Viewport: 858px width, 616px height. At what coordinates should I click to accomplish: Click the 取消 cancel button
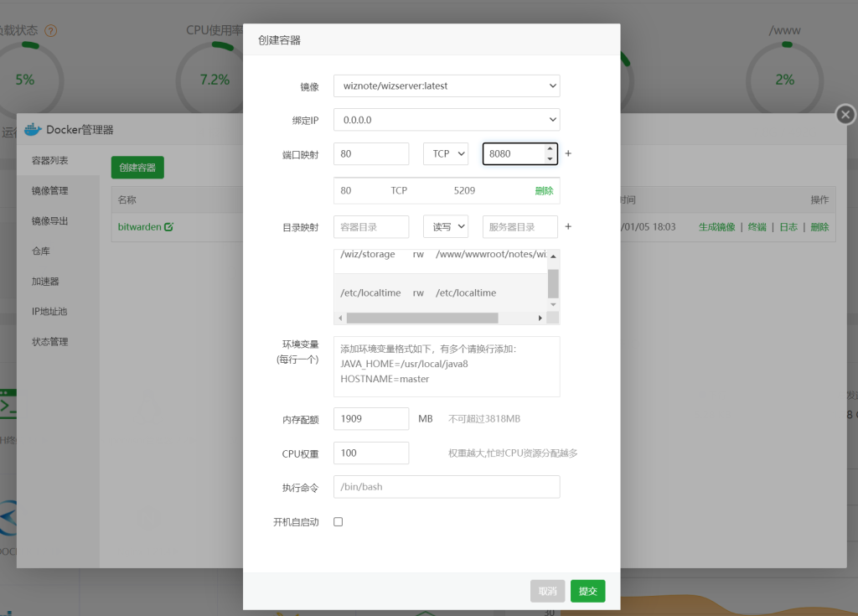coord(547,591)
